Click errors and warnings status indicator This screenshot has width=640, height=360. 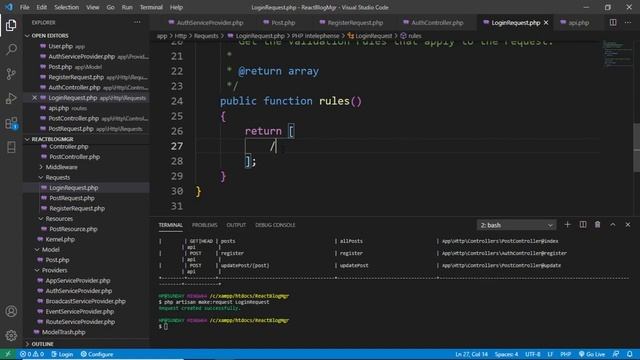[x=32, y=354]
